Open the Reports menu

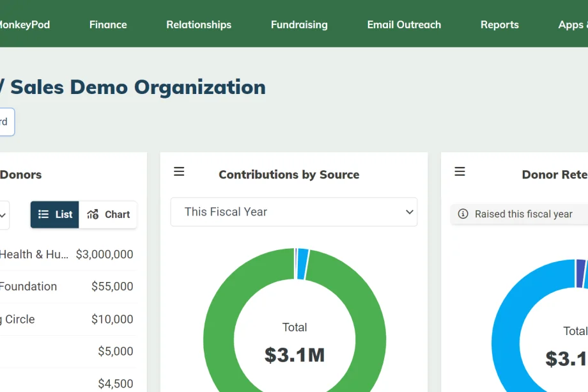[500, 25]
